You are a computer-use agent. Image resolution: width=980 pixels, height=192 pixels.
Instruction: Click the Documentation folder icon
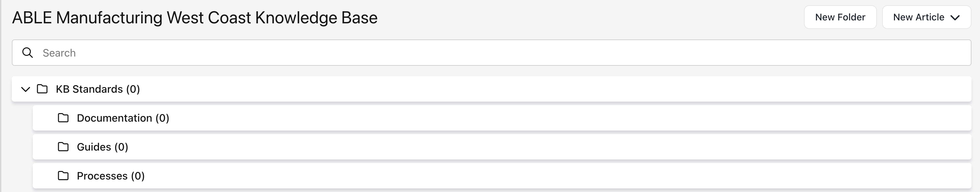click(63, 118)
